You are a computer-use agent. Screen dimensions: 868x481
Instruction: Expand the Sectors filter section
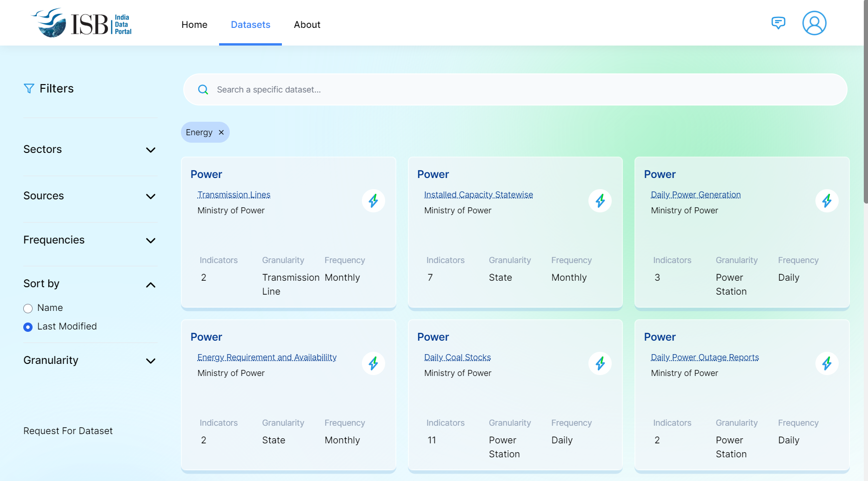coord(150,150)
